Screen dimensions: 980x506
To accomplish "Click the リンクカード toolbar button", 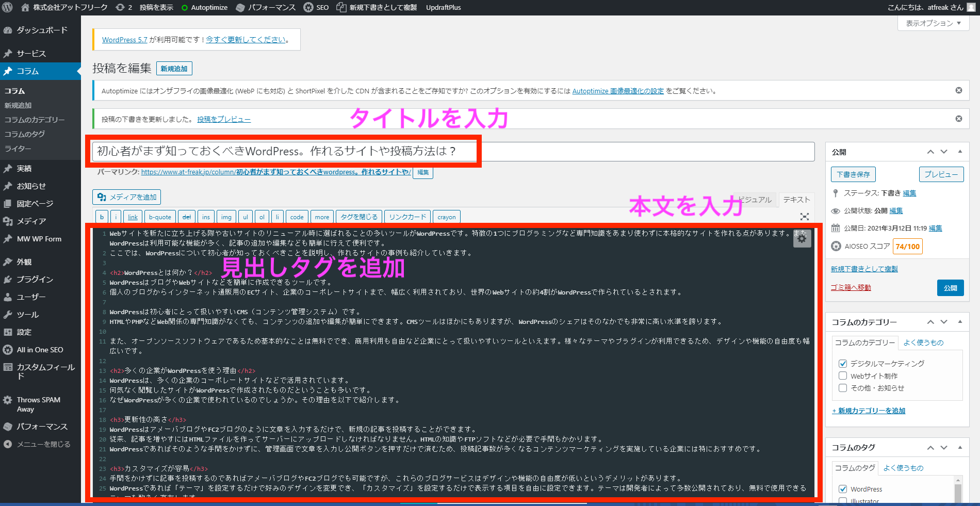I will 407,217.
